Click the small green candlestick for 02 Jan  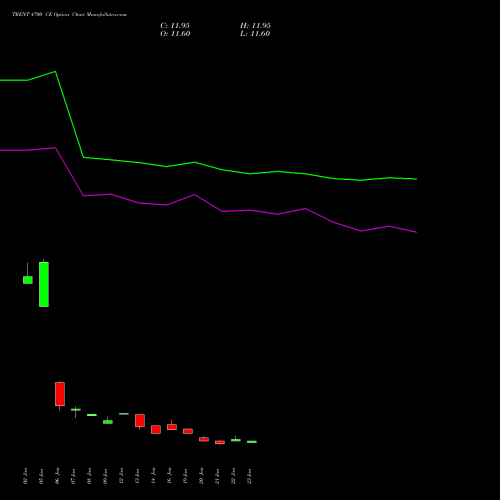click(x=28, y=280)
